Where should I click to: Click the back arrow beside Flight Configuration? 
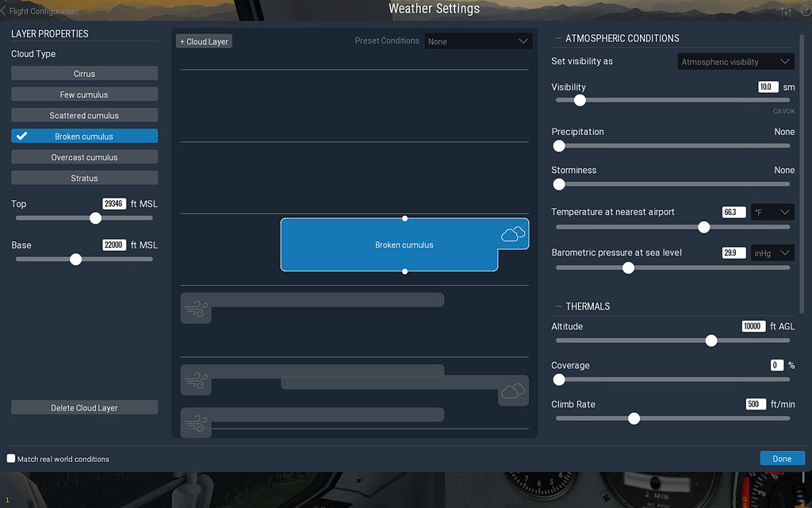(x=4, y=11)
